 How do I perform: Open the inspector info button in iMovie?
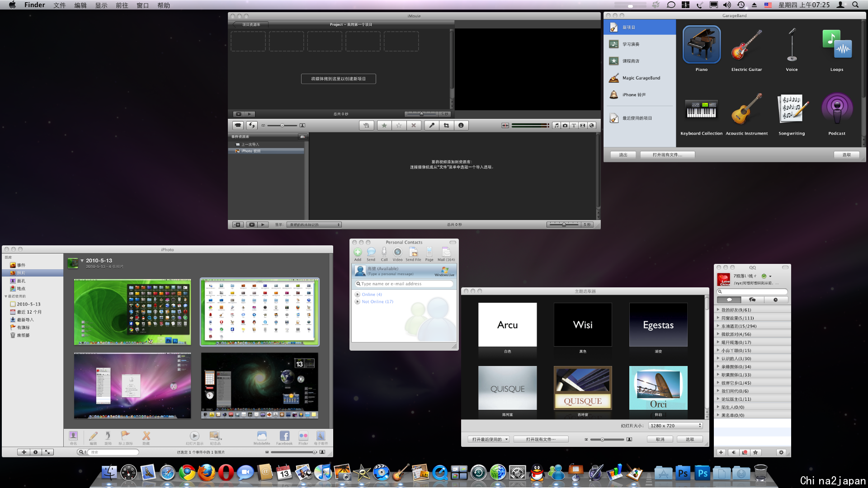click(461, 125)
